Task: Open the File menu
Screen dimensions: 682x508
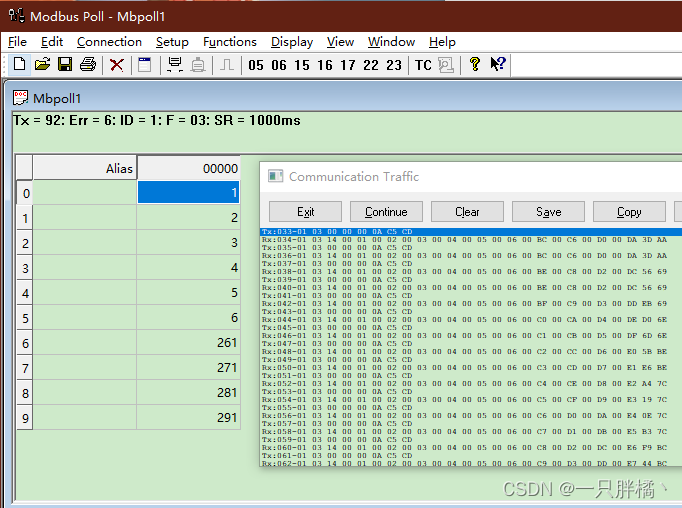Action: (x=17, y=42)
